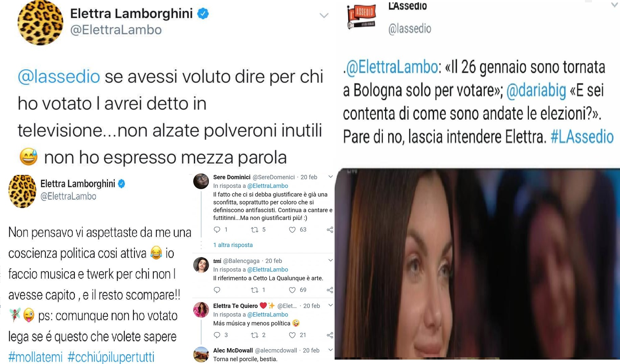
Task: Like the Balencgaga reply with 69 likes
Action: tap(292, 290)
